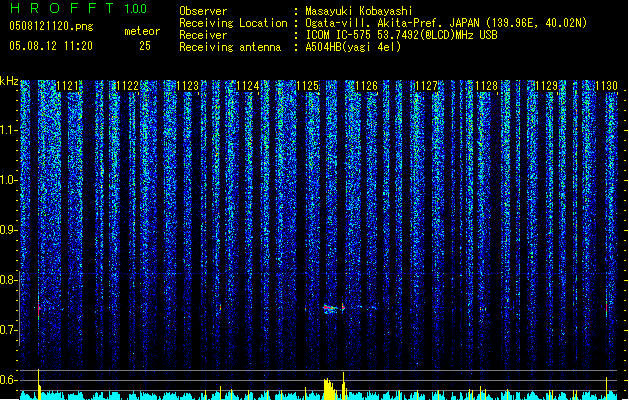The width and height of the screenshot is (629, 400).
Task: Click time marker 1126
Action: click(x=367, y=86)
